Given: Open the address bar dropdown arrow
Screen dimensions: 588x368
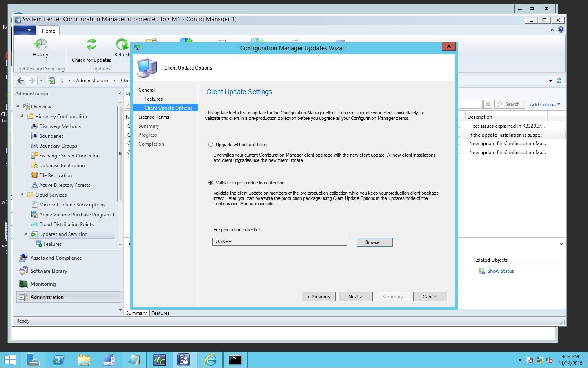Looking at the screenshot, I should coord(550,81).
